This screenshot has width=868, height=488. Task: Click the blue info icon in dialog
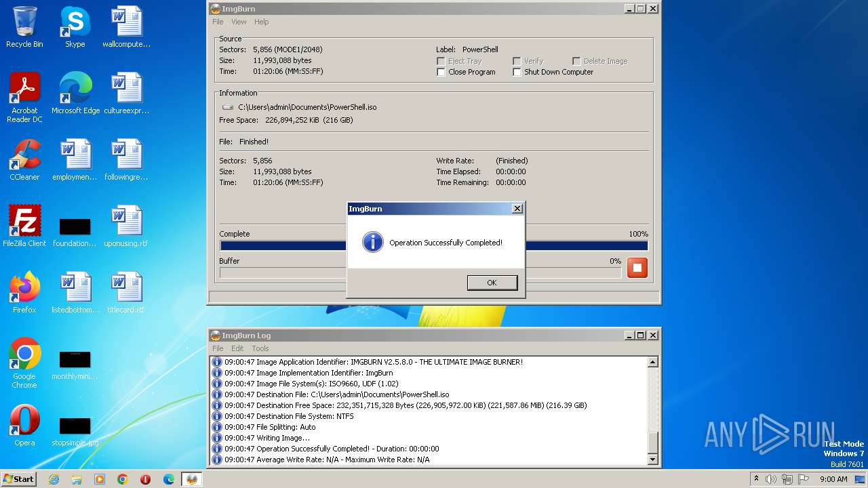click(372, 242)
